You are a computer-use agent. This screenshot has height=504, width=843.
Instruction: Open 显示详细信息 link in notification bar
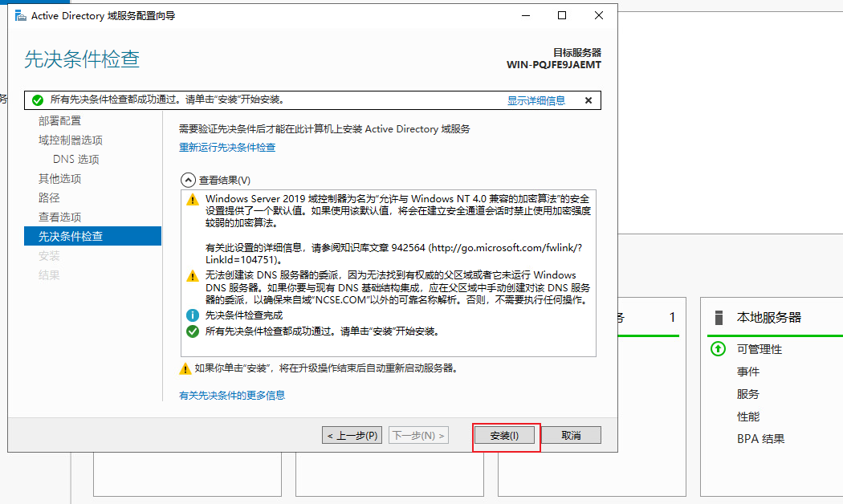[x=536, y=101]
